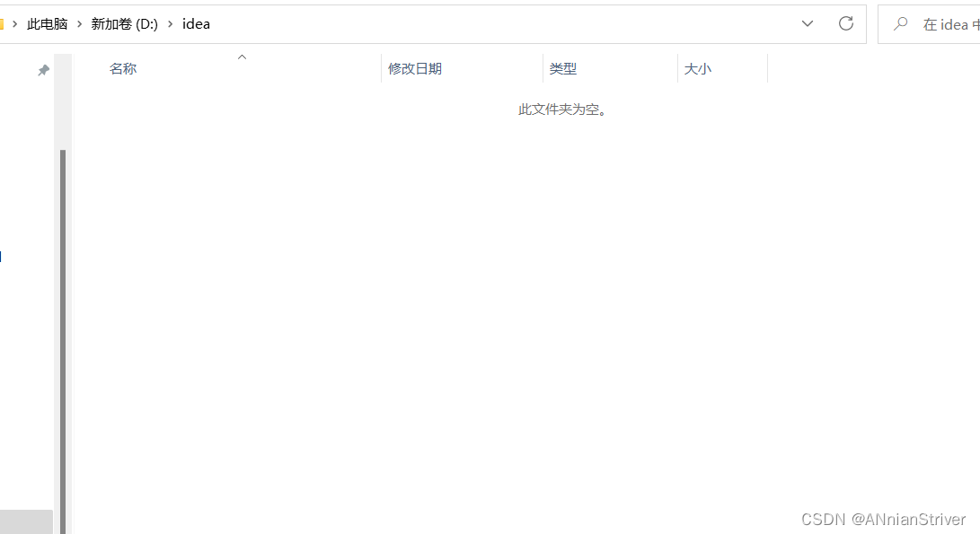Sort files by 名称 column
This screenshot has height=534, width=980.
tap(123, 69)
